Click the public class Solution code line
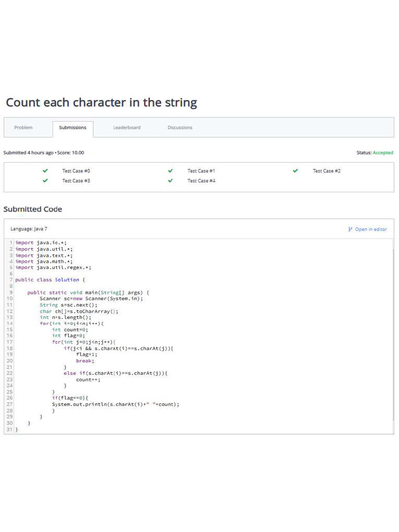The image size is (399, 532). click(50, 280)
